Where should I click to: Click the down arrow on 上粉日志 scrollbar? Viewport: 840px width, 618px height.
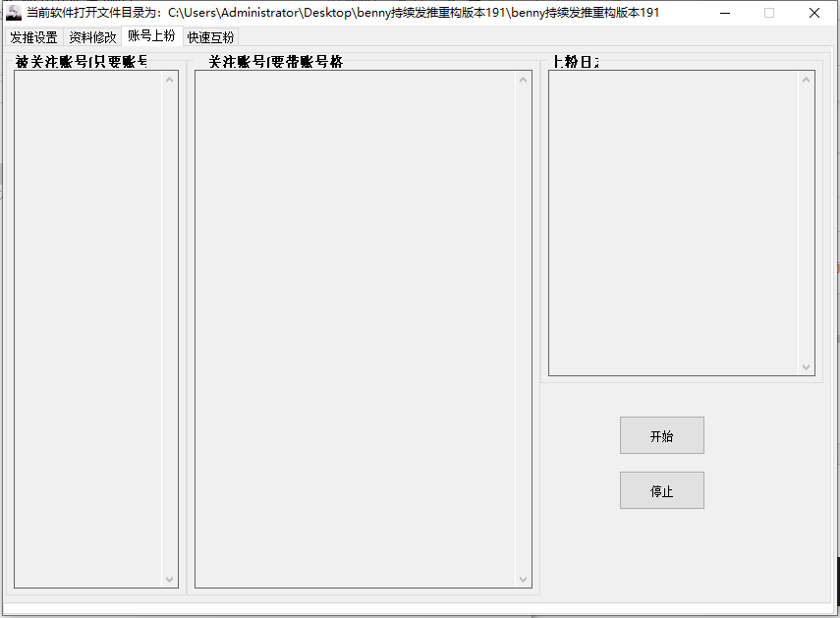coord(807,366)
